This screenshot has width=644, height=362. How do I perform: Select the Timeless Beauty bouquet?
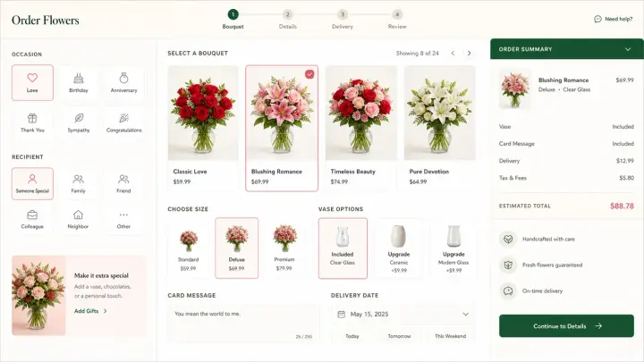click(361, 128)
